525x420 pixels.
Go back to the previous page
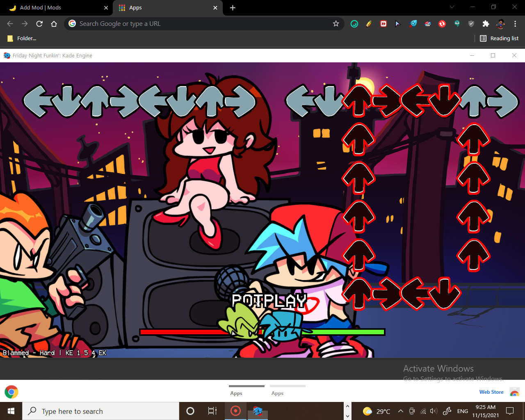pyautogui.click(x=10, y=24)
